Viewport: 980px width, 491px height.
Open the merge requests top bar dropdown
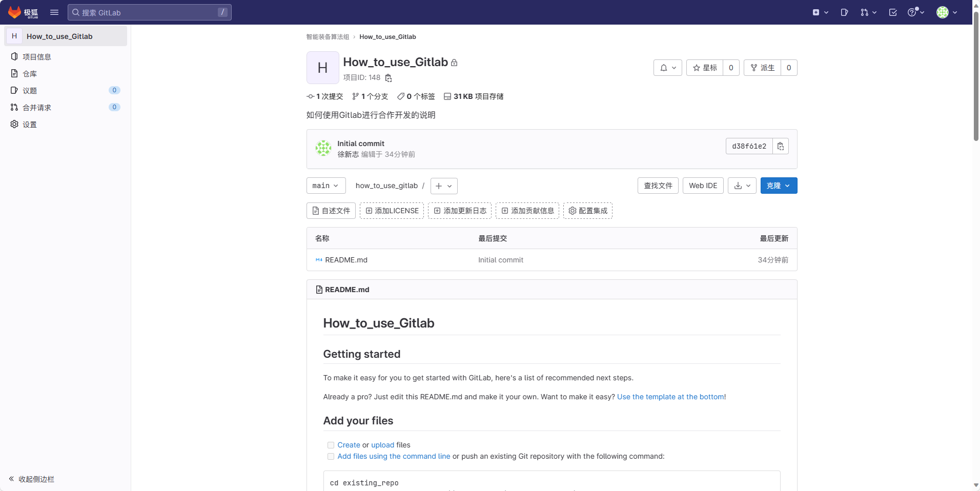[868, 12]
